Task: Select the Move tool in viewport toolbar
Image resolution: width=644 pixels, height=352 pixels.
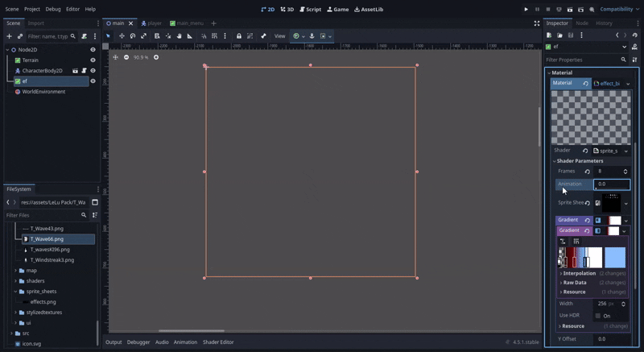Action: point(122,36)
